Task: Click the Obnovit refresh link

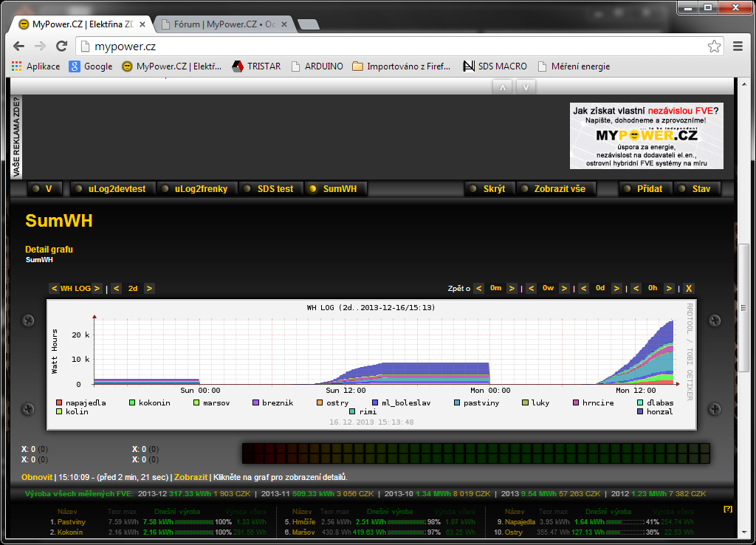Action: pyautogui.click(x=37, y=477)
